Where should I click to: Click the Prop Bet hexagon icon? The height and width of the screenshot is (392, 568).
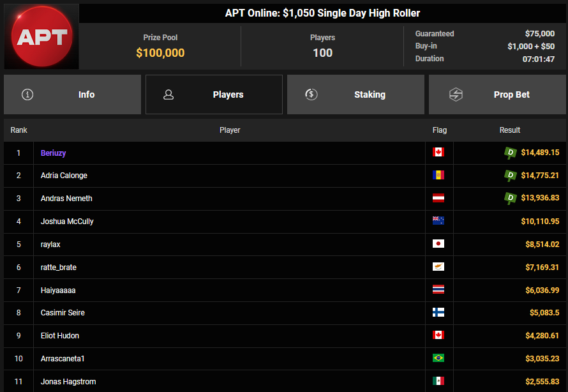pyautogui.click(x=456, y=94)
